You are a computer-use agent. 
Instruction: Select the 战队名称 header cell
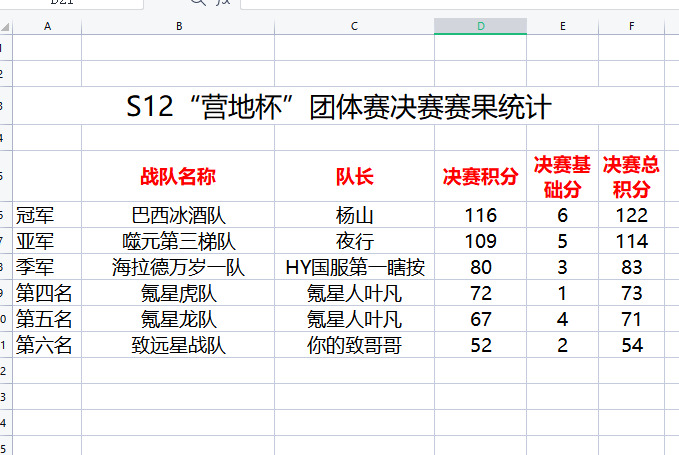click(178, 177)
